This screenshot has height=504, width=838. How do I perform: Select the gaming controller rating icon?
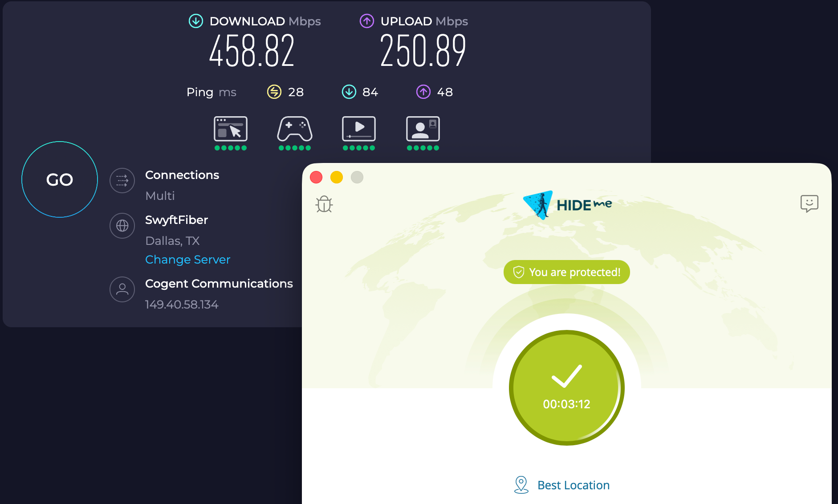pos(294,130)
